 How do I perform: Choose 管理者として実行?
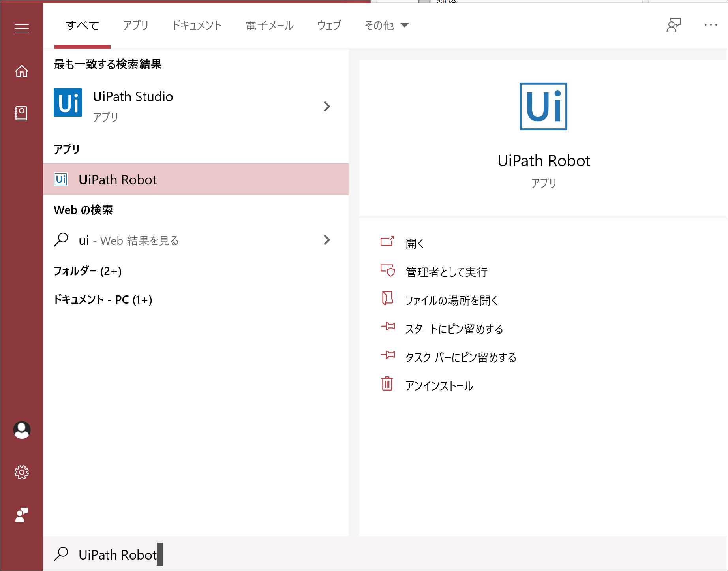pyautogui.click(x=447, y=272)
